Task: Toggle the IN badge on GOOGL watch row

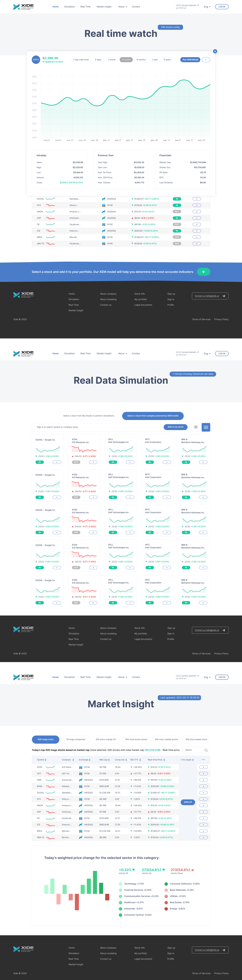Action: coord(177,199)
